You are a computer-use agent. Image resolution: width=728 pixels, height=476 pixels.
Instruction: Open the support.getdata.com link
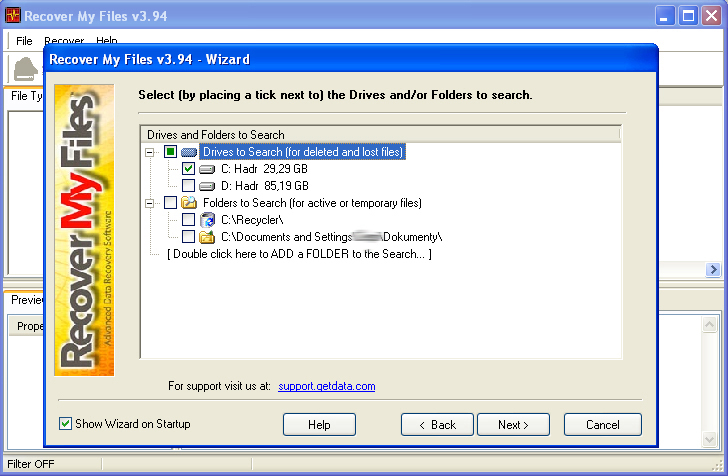[327, 386]
